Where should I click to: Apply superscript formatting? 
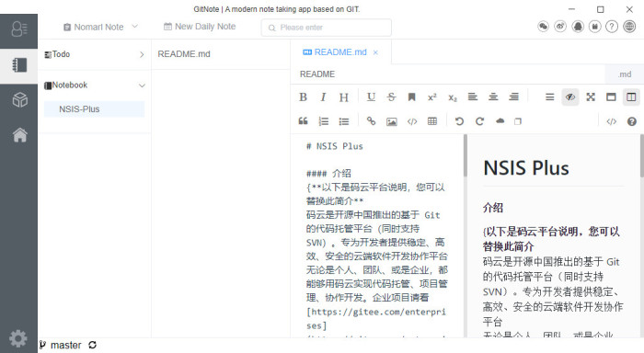click(x=432, y=97)
